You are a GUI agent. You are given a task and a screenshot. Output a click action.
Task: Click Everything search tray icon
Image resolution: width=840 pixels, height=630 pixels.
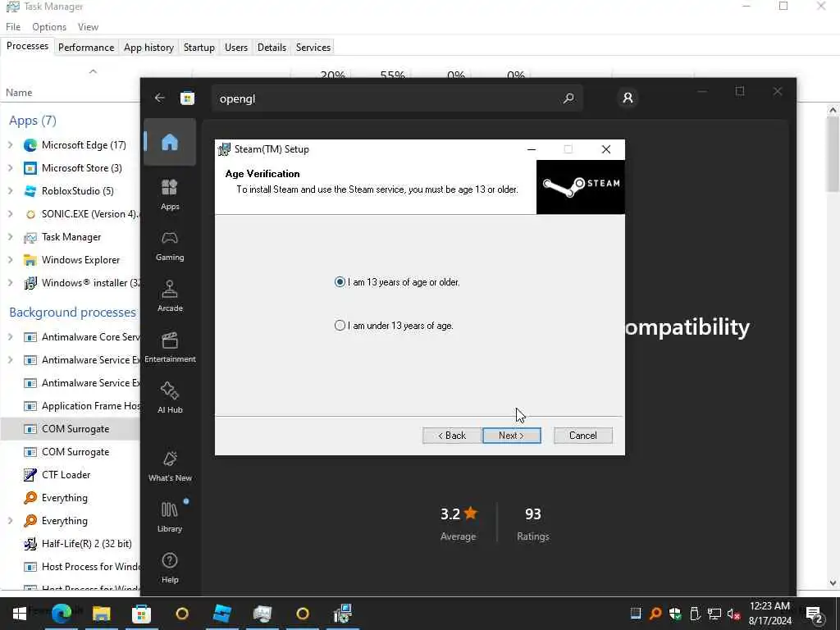[655, 614]
